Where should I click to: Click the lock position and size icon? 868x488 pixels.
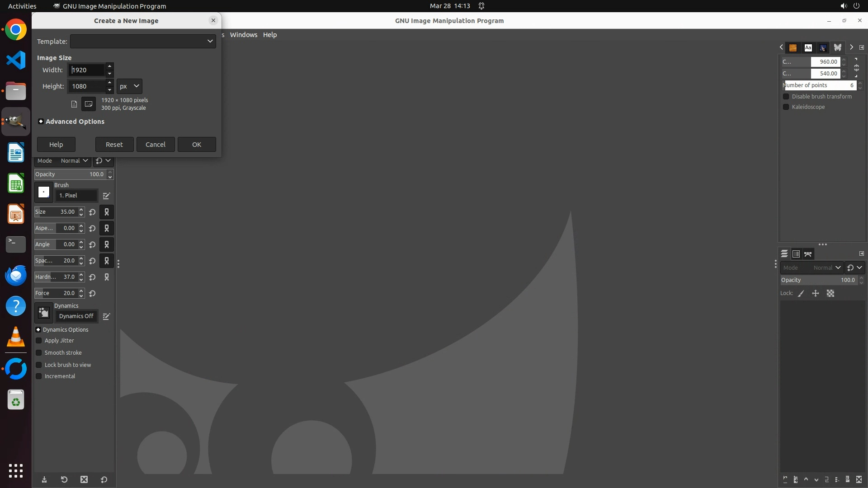click(816, 294)
